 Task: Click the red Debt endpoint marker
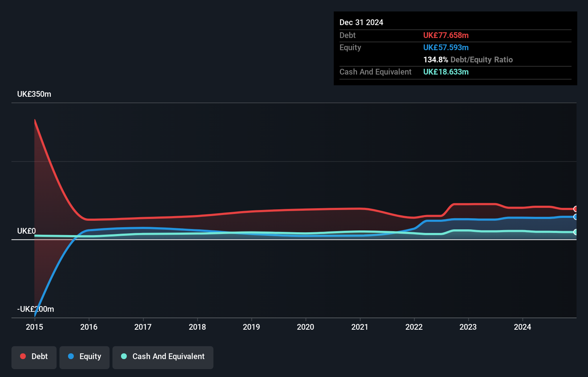576,209
